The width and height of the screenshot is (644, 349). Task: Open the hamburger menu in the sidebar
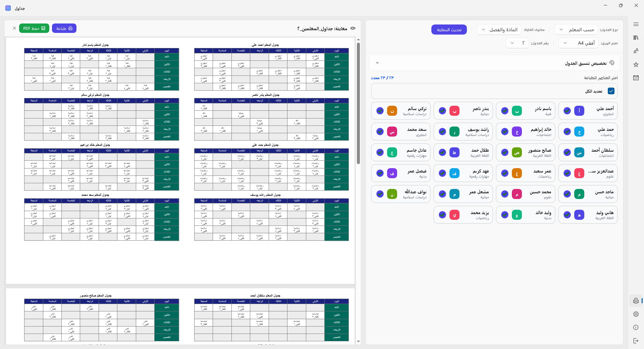click(x=636, y=24)
